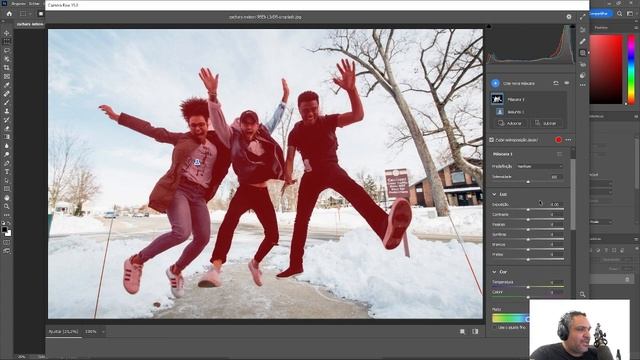Collapse the Cor section
Screen dimensions: 640x360
(x=494, y=272)
